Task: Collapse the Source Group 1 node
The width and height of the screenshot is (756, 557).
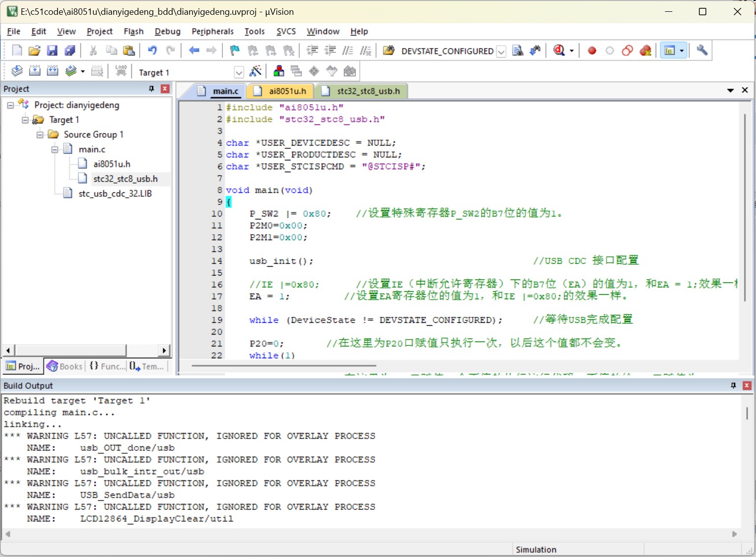Action: [40, 135]
